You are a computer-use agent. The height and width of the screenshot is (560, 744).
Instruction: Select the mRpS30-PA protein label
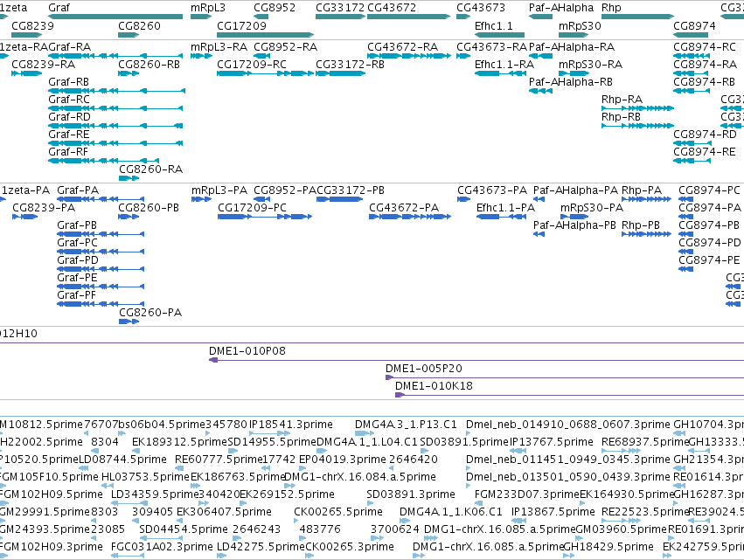(592, 208)
